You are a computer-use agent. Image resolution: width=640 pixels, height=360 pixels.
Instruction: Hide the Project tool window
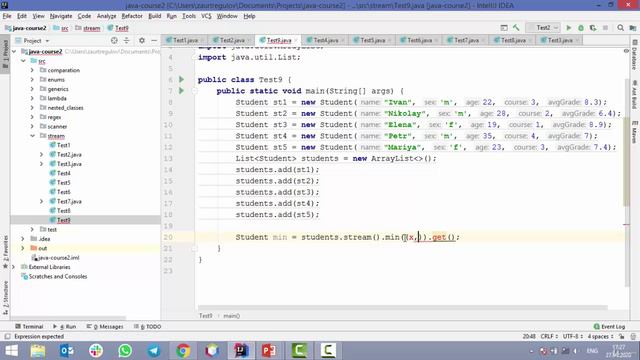pos(154,40)
